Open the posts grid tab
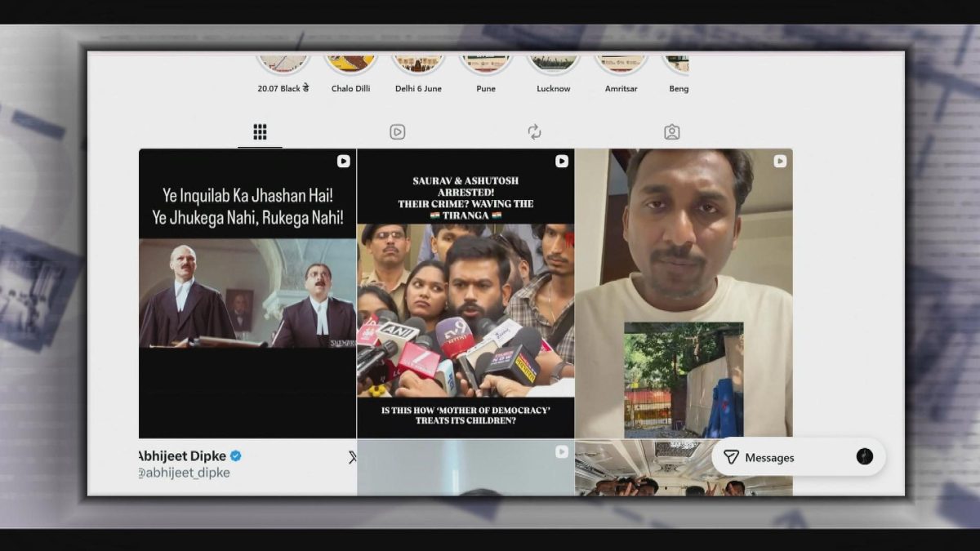 [x=260, y=132]
